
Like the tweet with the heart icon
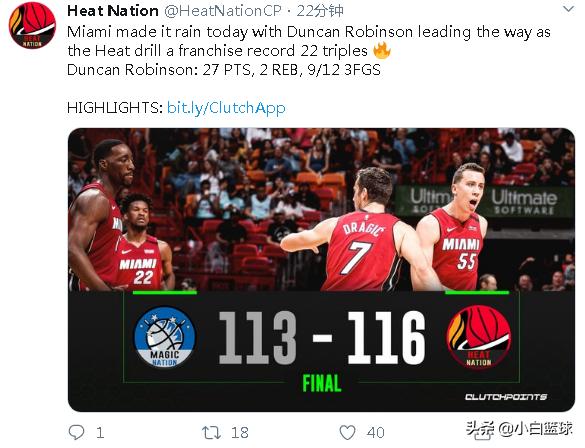347,432
